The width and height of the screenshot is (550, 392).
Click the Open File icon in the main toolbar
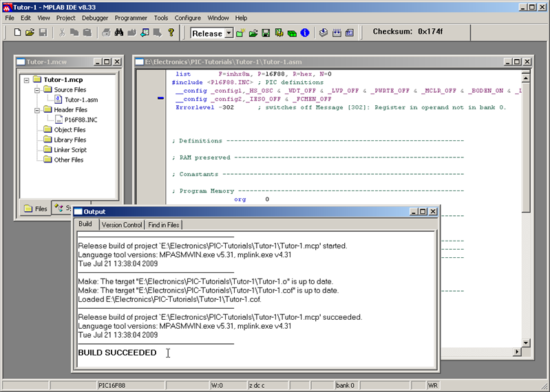pyautogui.click(x=30, y=32)
